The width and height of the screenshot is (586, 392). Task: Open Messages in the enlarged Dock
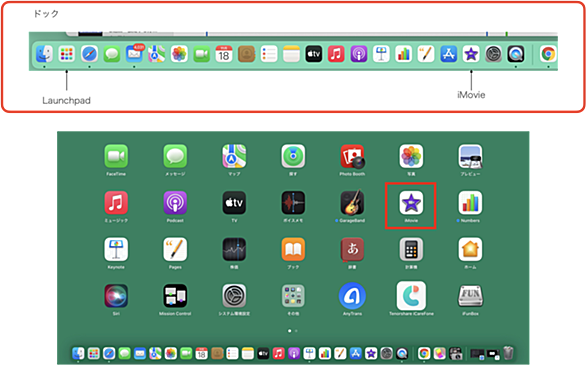(x=112, y=54)
